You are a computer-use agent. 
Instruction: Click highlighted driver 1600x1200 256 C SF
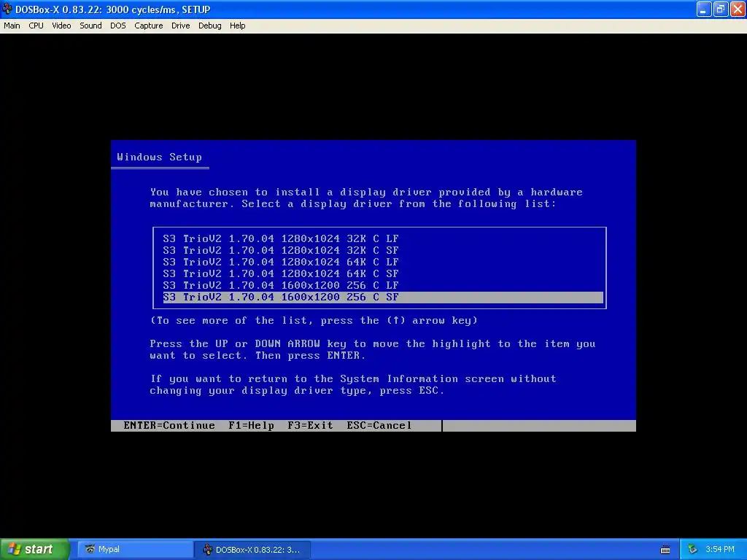tap(383, 297)
